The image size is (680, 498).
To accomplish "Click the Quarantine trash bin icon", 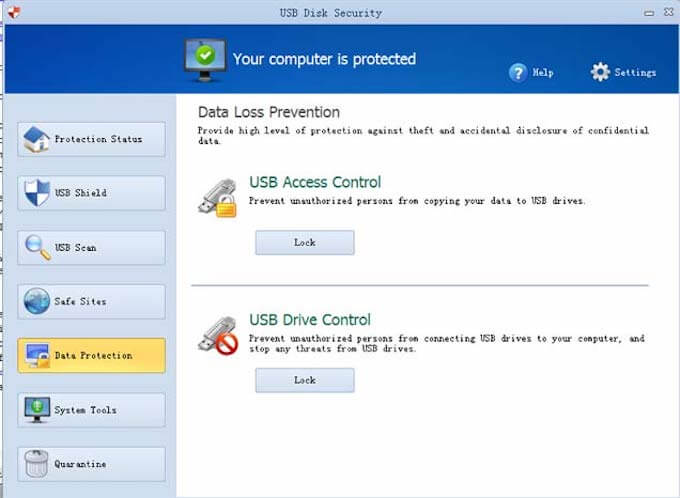I will [36, 464].
